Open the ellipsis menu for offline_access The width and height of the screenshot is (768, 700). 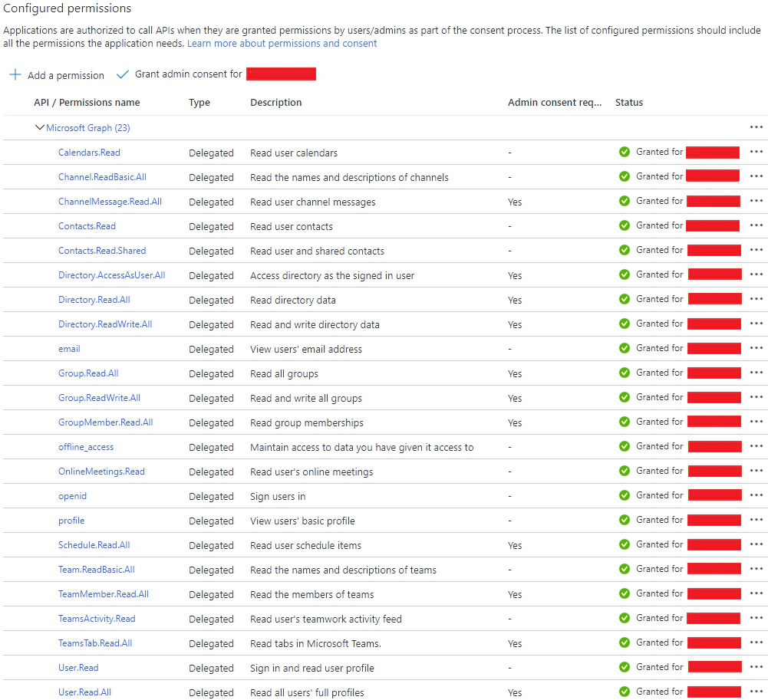[756, 446]
